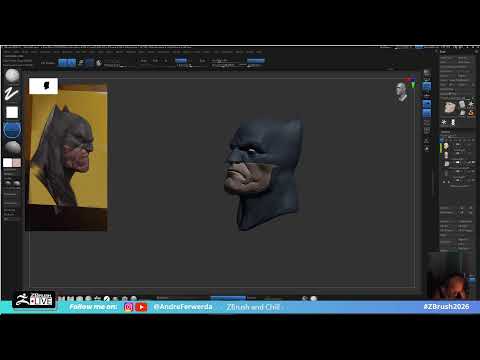The image size is (480, 360).
Task: Click the small icon right of the white star
Action: coord(453,122)
